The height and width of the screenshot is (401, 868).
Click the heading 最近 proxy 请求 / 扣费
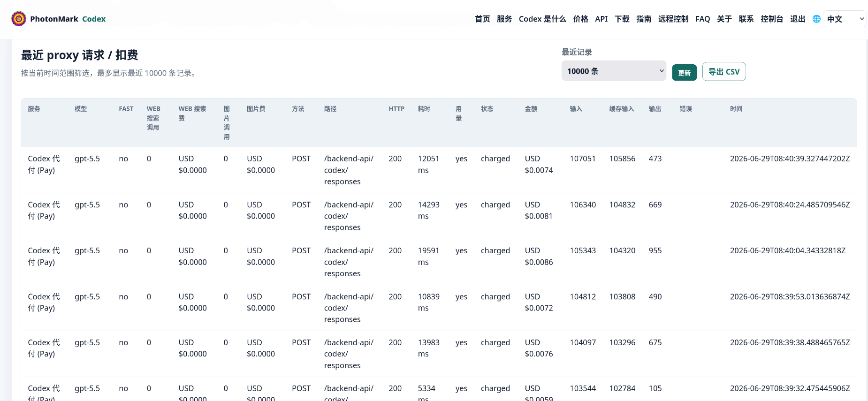click(x=79, y=55)
